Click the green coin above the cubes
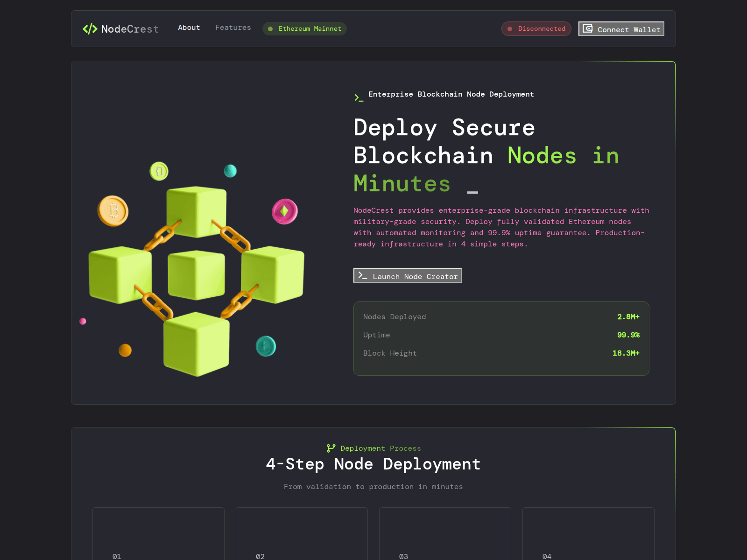Image resolution: width=747 pixels, height=560 pixels. (159, 171)
